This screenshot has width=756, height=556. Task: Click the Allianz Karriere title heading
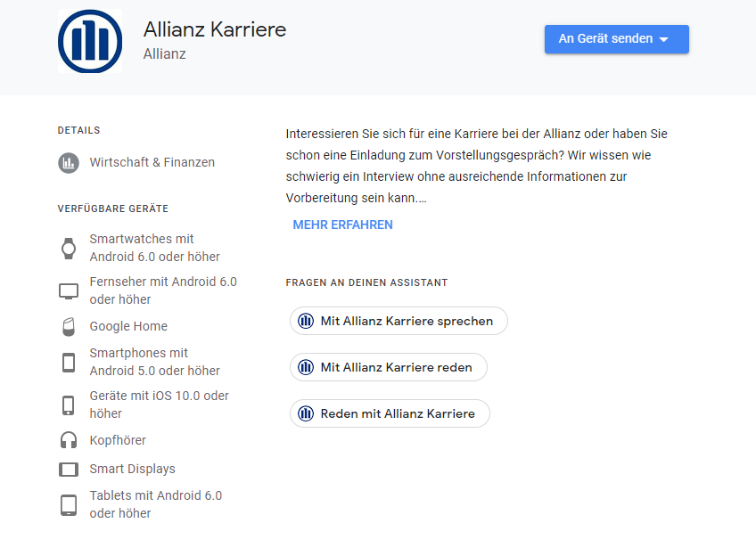click(215, 29)
